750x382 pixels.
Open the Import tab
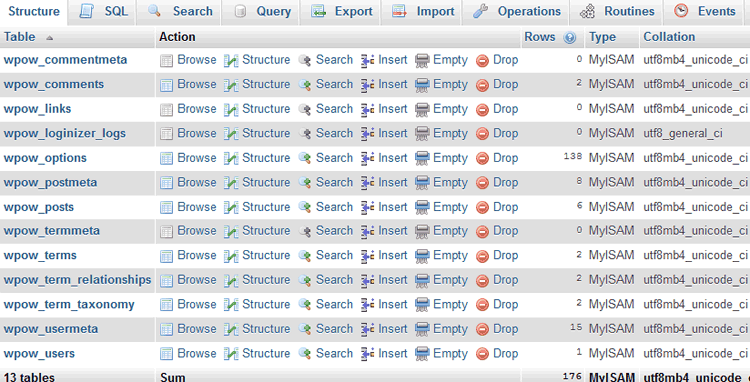click(x=422, y=11)
